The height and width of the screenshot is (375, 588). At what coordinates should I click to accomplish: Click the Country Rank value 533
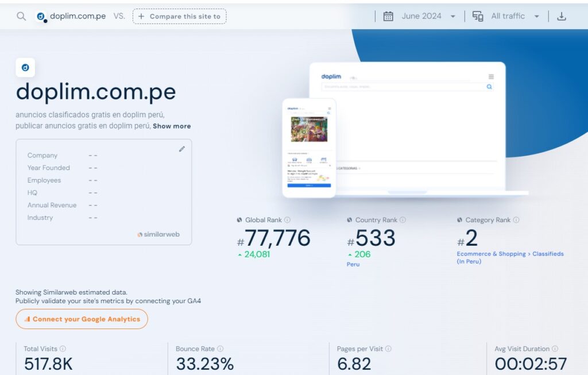pyautogui.click(x=371, y=238)
